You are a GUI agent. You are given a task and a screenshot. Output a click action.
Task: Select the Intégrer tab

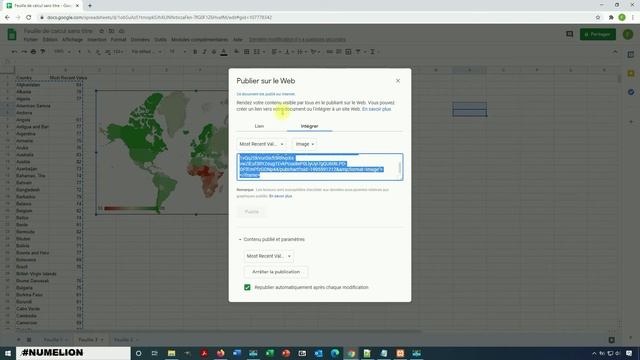[309, 126]
